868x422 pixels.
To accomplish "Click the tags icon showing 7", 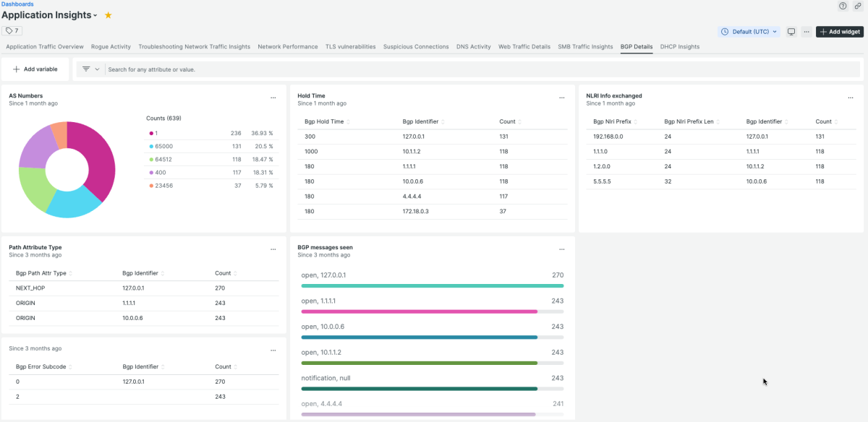I will [12, 31].
